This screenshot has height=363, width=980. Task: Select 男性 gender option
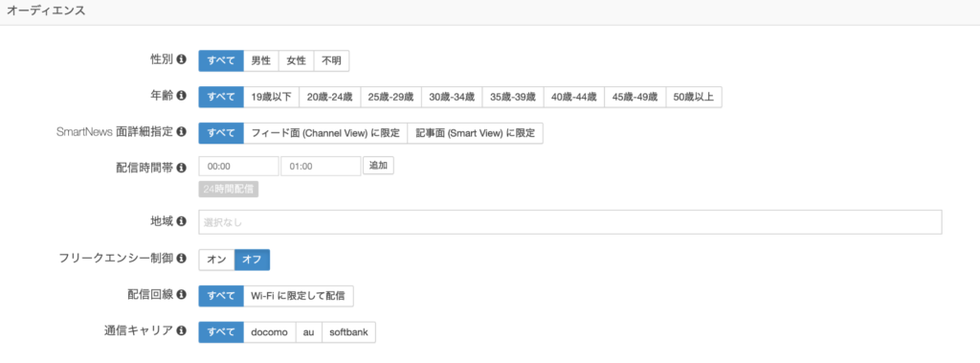[x=261, y=60]
